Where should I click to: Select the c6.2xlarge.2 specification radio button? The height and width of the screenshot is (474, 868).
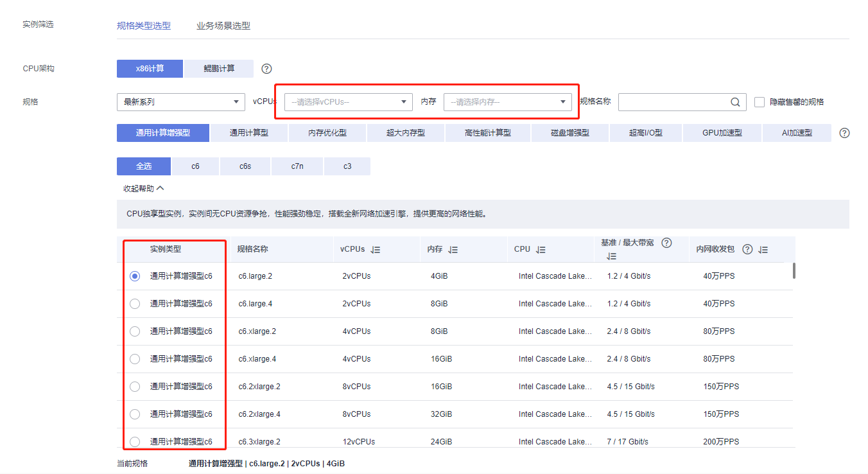point(134,386)
